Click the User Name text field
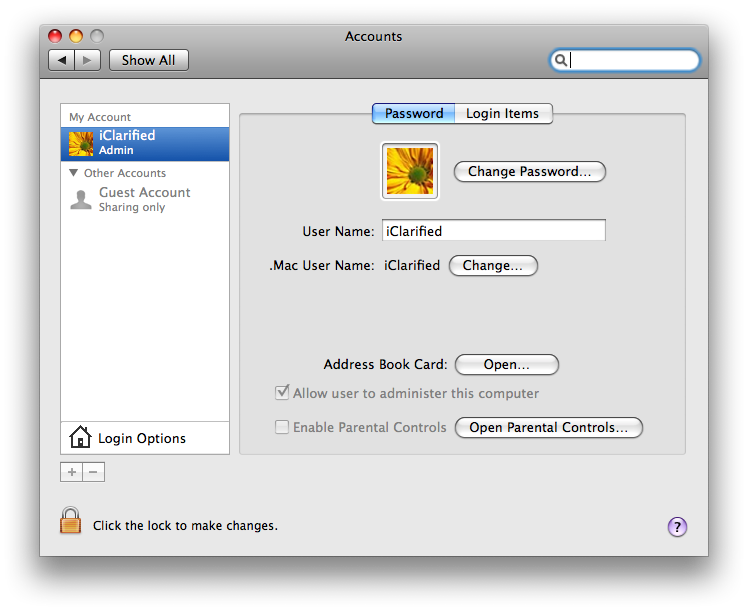The width and height of the screenshot is (748, 611). pos(493,231)
